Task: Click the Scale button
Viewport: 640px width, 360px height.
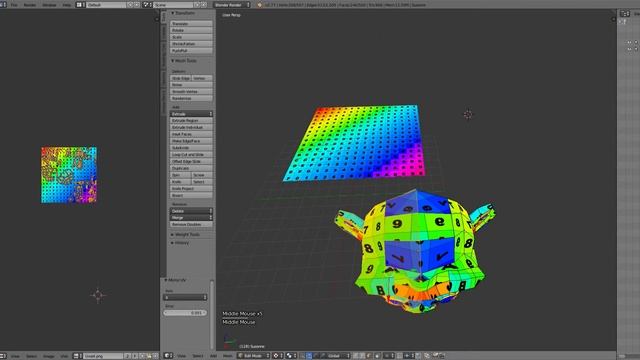Action: click(191, 37)
